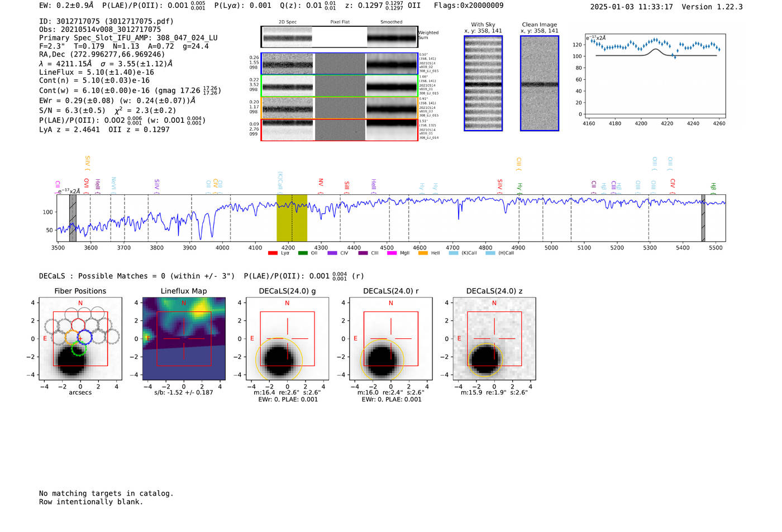Viewport: 782px width, 532px height.
Task: Click the NeVI line label above the spectrum
Action: click(x=113, y=184)
